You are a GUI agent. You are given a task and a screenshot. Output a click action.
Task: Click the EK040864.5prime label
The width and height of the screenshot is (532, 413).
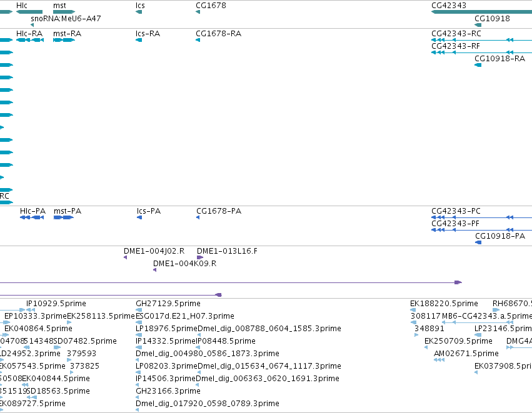(38, 329)
